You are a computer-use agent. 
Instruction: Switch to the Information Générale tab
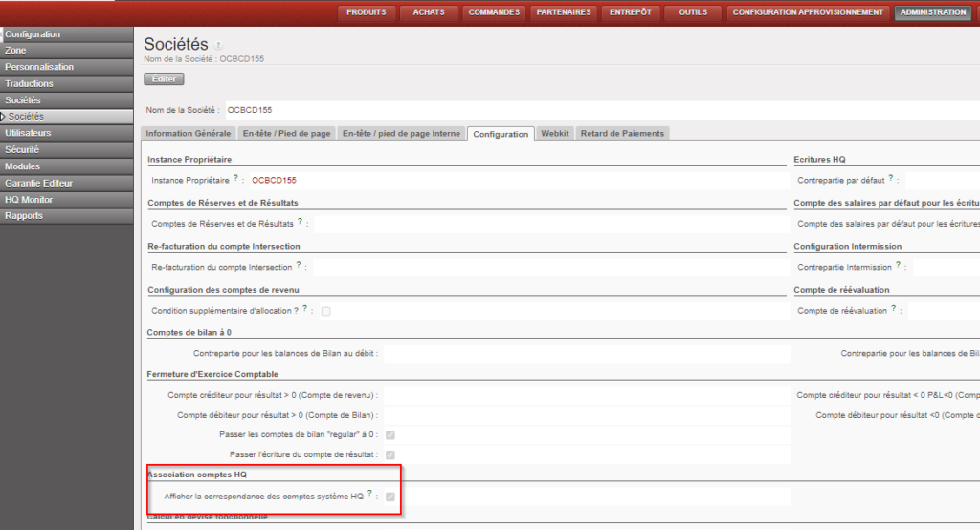point(189,134)
